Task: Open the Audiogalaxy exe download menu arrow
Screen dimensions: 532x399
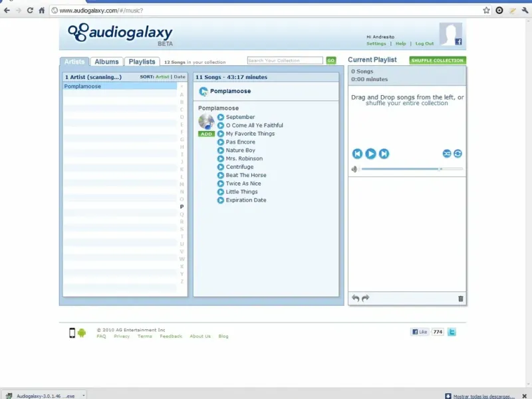Action: [84, 395]
